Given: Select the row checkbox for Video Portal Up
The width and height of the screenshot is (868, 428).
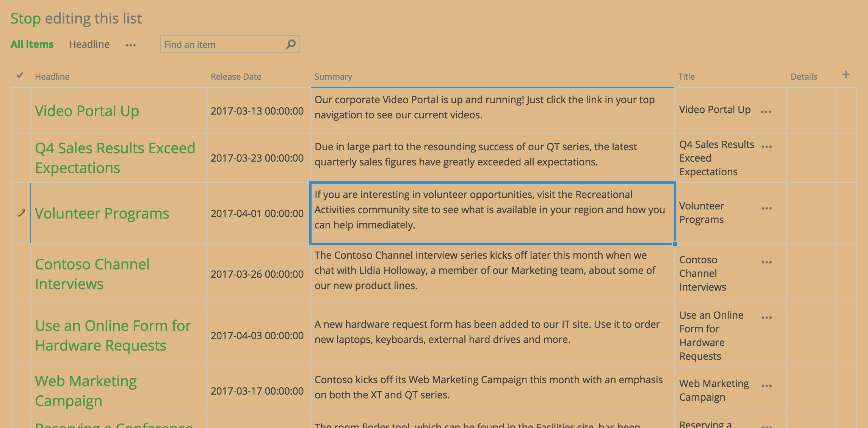Looking at the screenshot, I should [21, 111].
